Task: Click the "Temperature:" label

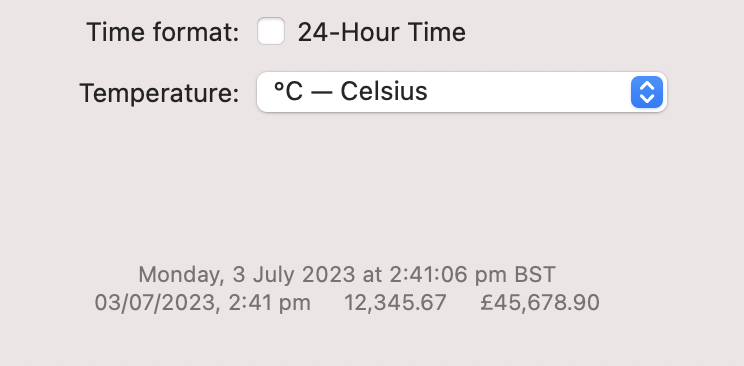Action: [x=159, y=93]
